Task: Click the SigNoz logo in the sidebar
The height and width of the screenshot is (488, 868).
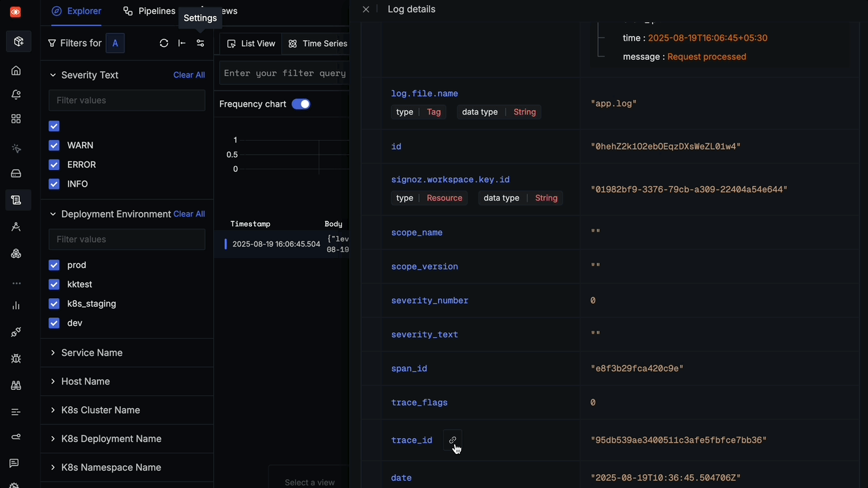Action: 15,12
